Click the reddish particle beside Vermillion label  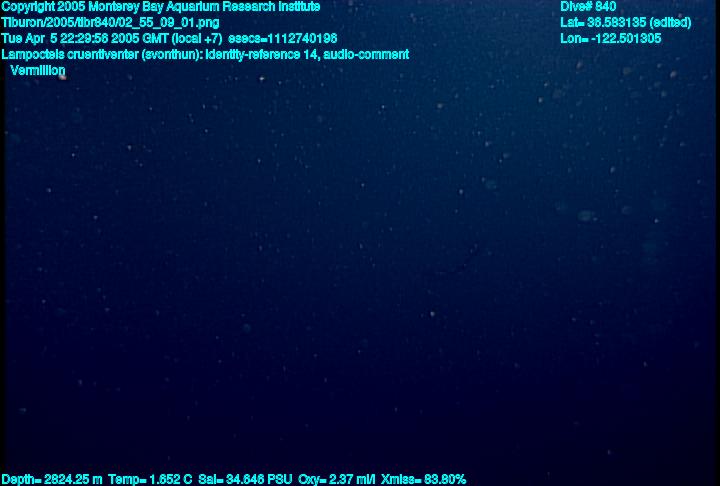click(x=62, y=77)
